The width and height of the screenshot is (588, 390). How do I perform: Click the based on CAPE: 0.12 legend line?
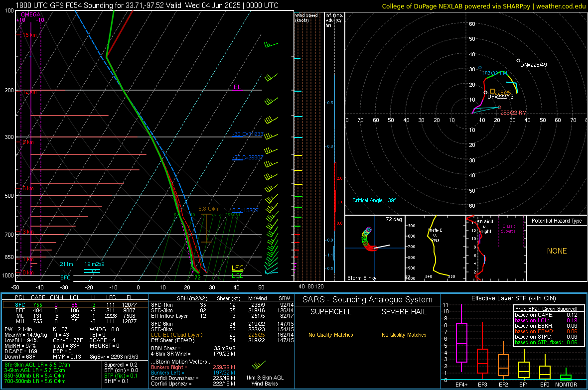tap(546, 315)
